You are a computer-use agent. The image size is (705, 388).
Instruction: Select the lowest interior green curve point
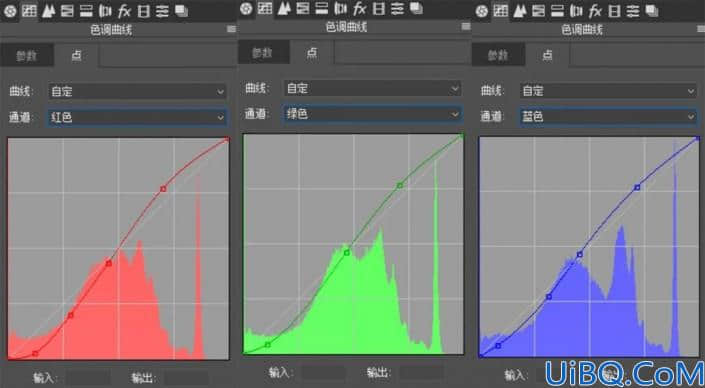(268, 345)
